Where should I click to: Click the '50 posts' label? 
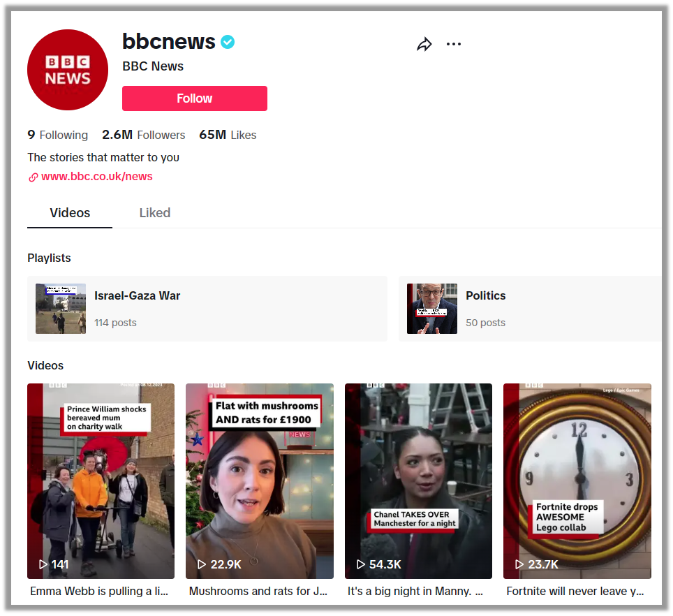[x=485, y=323]
